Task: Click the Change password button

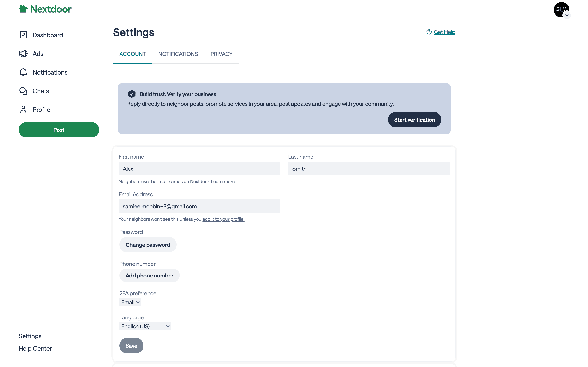Action: [x=148, y=245]
